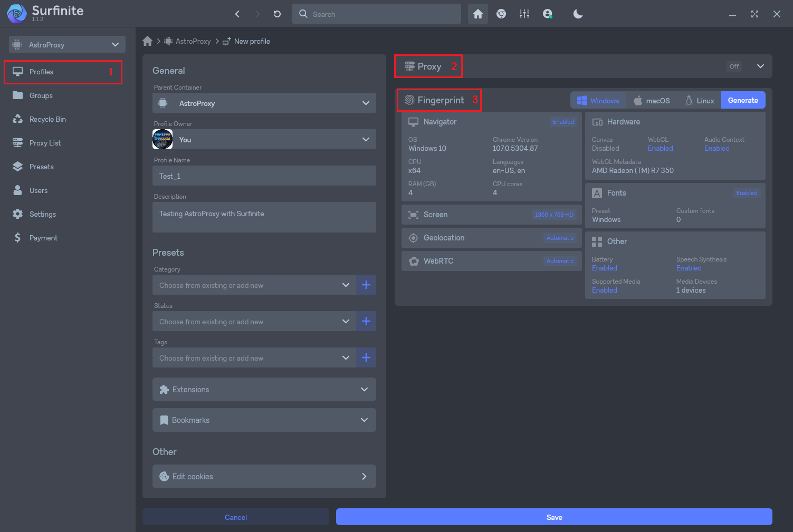The height and width of the screenshot is (532, 793).
Task: Open the Parent Container dropdown
Action: click(x=264, y=103)
